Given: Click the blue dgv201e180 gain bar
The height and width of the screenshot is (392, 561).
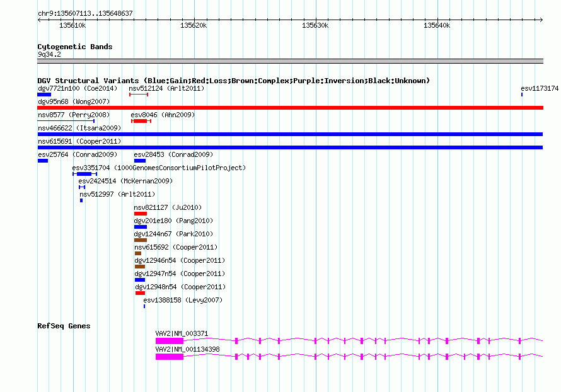Looking at the screenshot, I should pyautogui.click(x=141, y=227).
